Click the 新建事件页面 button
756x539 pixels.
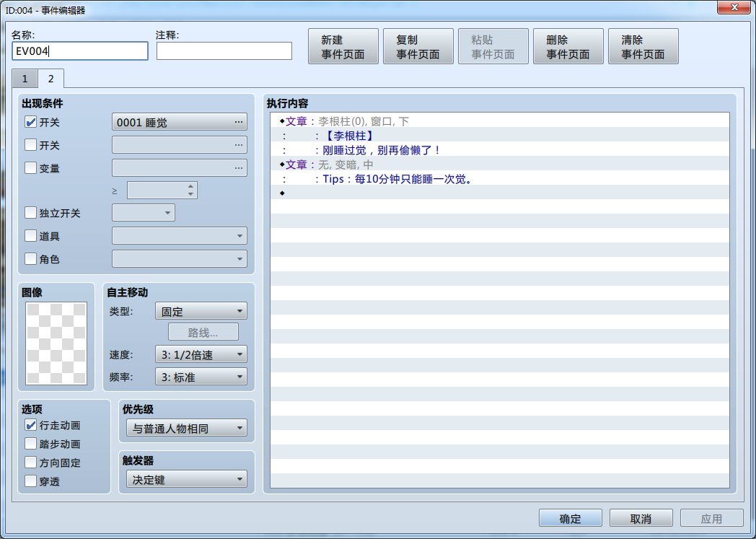(x=343, y=46)
